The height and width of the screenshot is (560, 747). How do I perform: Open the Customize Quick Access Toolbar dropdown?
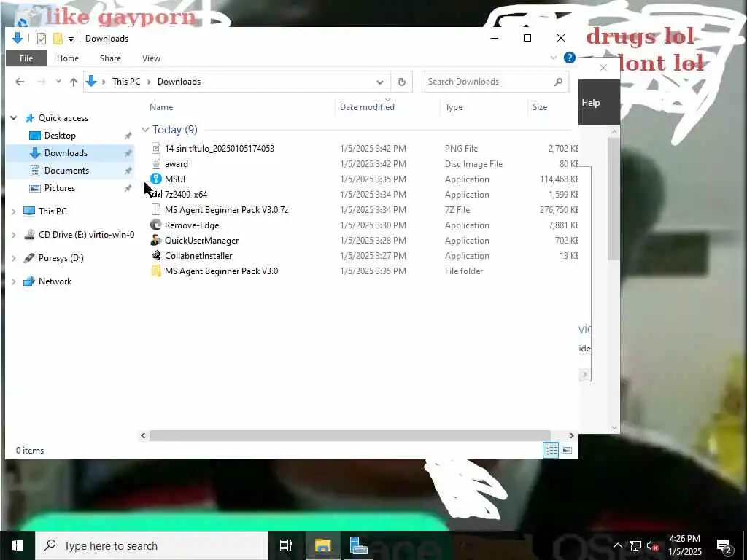(71, 39)
